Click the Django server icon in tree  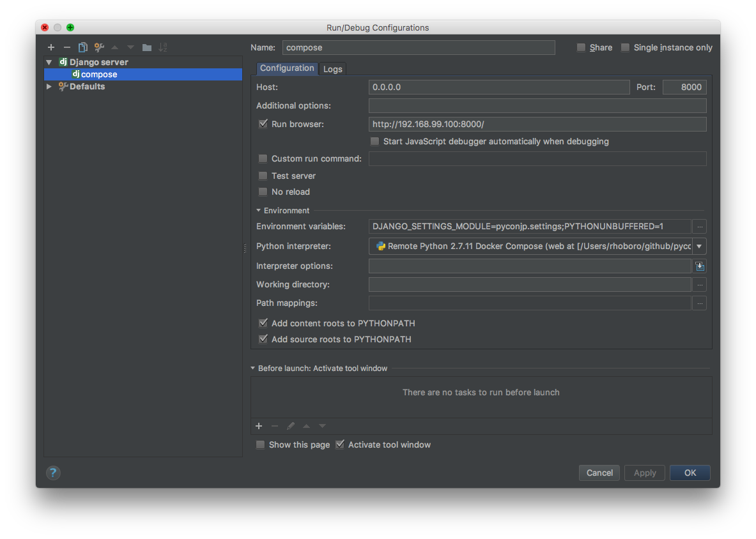point(63,62)
